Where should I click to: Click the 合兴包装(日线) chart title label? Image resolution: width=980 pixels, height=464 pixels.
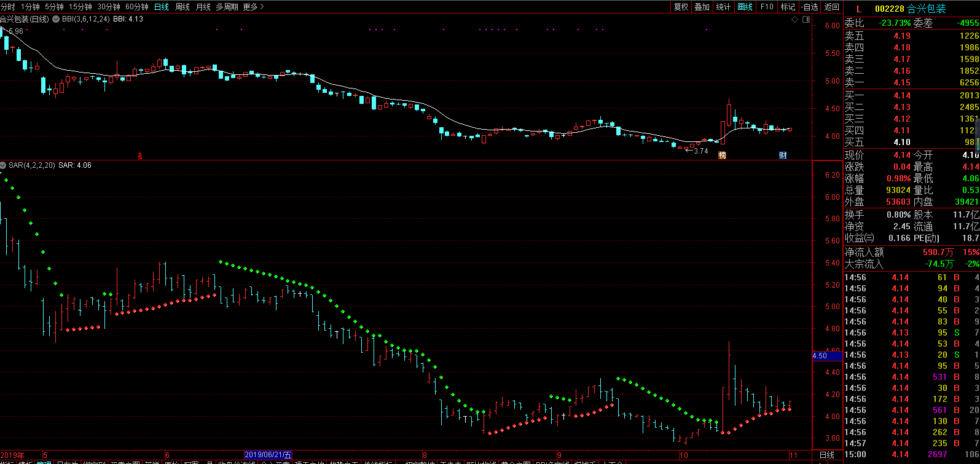[x=25, y=19]
